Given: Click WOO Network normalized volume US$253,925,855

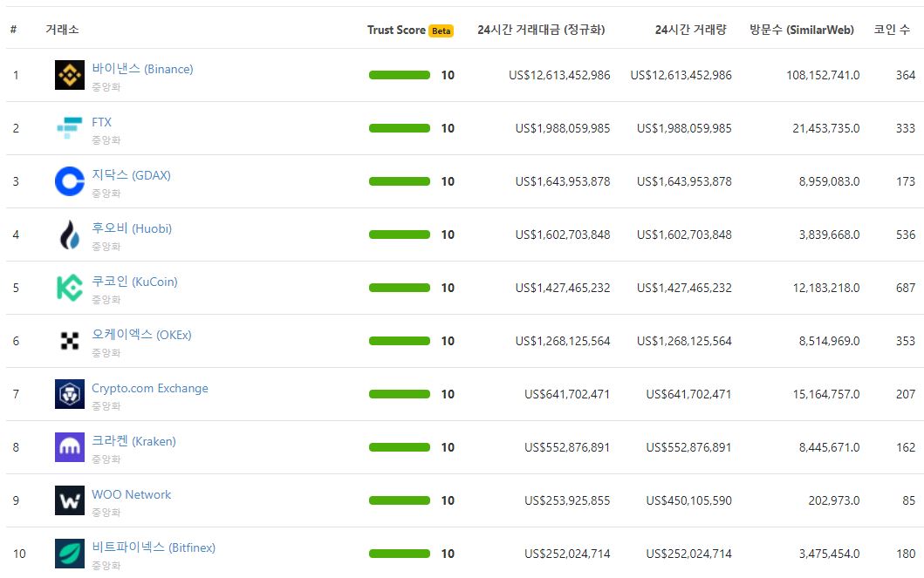Looking at the screenshot, I should [567, 500].
